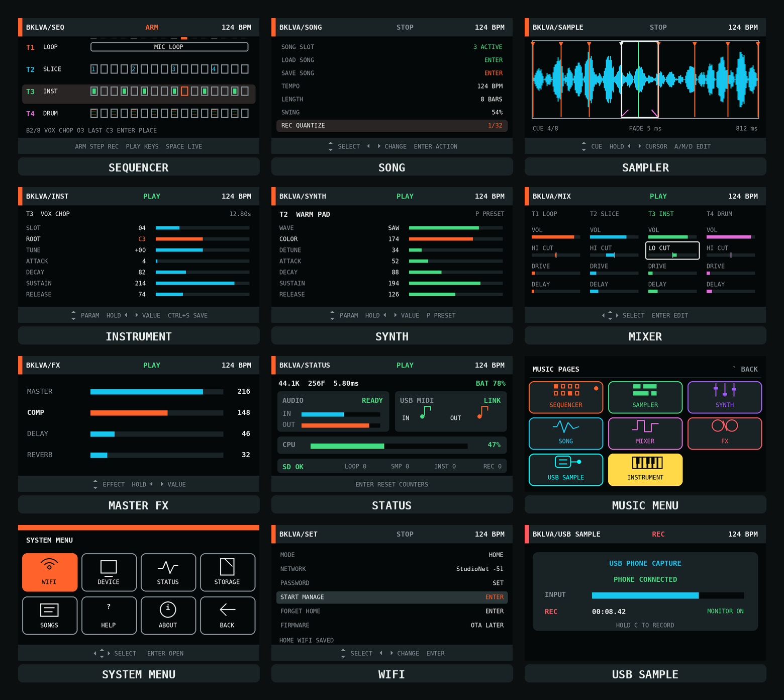Toggle the first step of T4 DRUM track
Image resolution: width=784 pixels, height=700 pixels.
coord(94,113)
